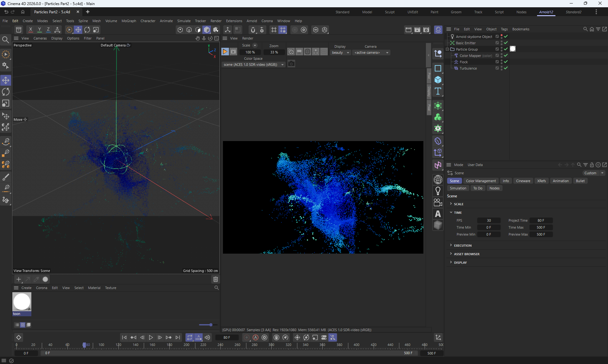Image resolution: width=608 pixels, height=364 pixels.
Task: Click the Cube primitive icon
Action: [x=438, y=80]
